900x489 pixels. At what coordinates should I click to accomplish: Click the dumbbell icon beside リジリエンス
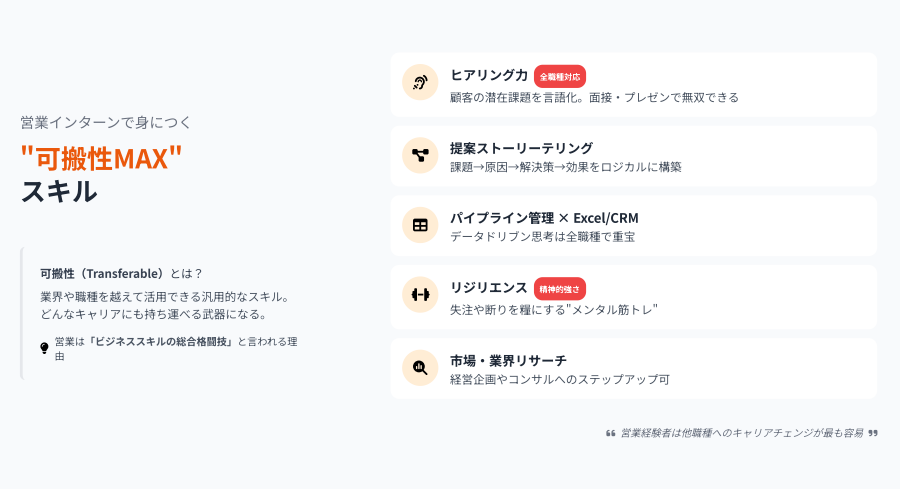[x=420, y=295]
